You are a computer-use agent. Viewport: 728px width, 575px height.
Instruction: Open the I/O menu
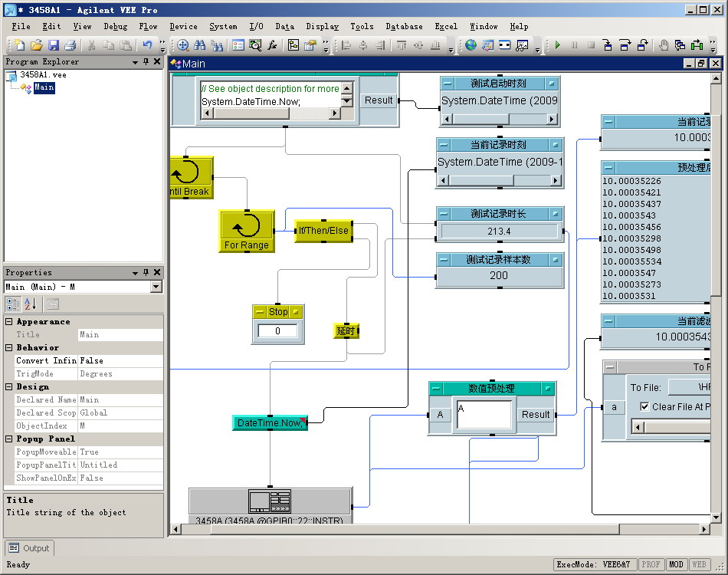tap(256, 27)
